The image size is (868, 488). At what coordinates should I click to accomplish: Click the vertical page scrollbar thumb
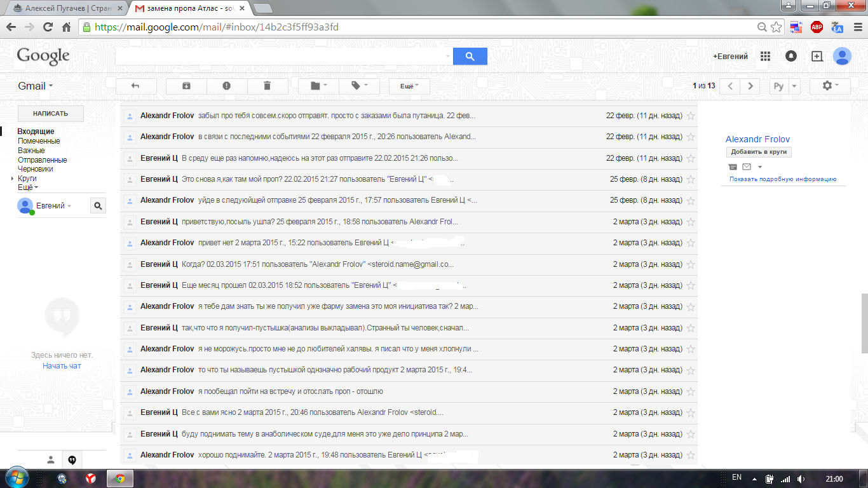pos(864,323)
